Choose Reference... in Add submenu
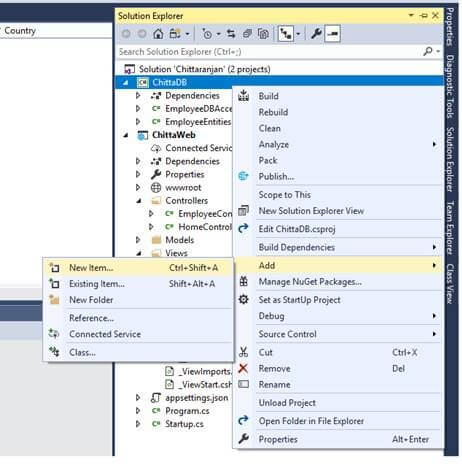 (91, 318)
